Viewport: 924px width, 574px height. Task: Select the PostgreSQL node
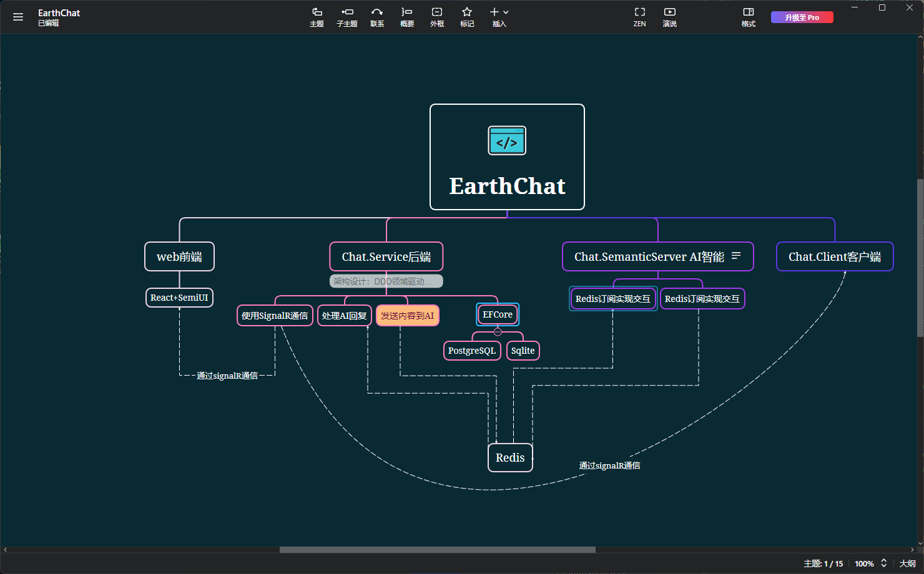(472, 351)
